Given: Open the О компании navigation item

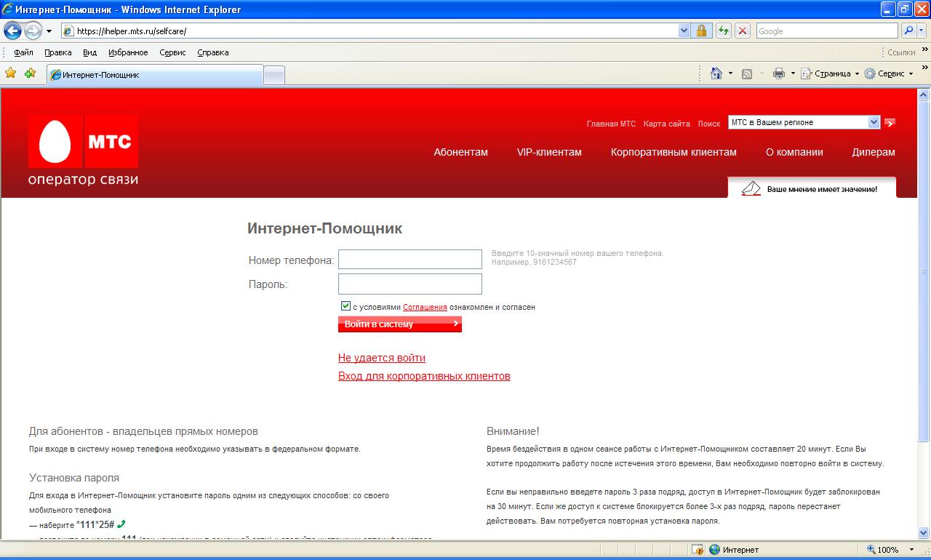Looking at the screenshot, I should [x=794, y=152].
